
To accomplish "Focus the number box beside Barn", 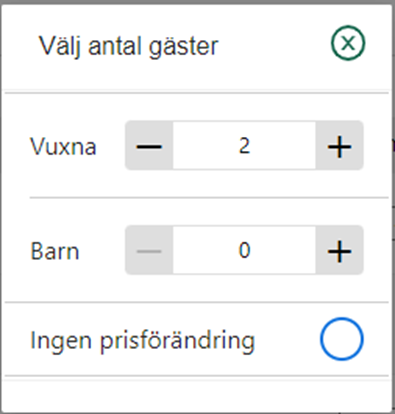I will tap(244, 250).
